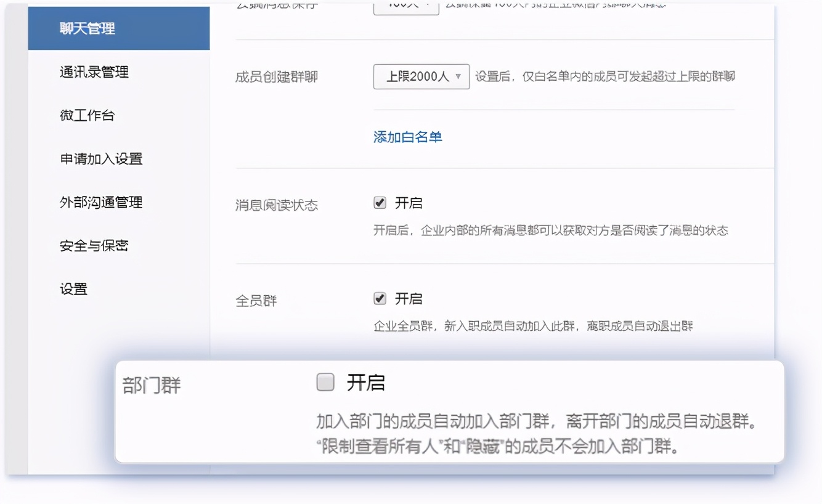The image size is (822, 504).
Task: Select 微工作台 in the sidebar
Action: [87, 115]
